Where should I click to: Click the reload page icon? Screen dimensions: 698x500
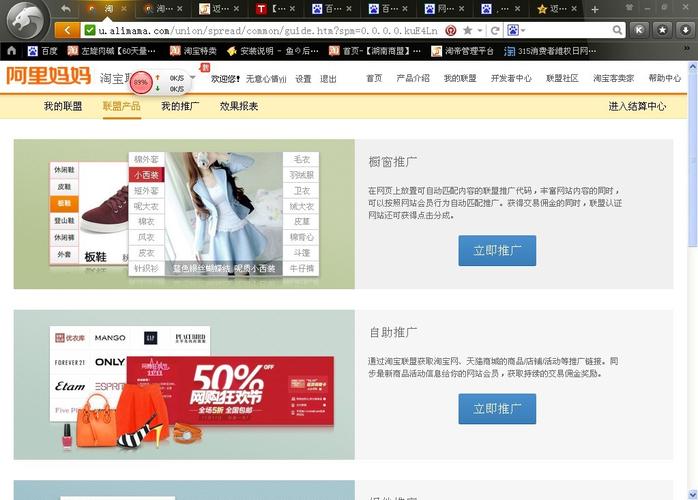pyautogui.click(x=495, y=30)
